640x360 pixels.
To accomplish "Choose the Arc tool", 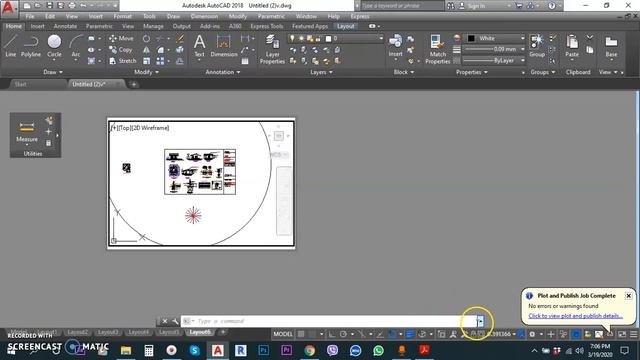I will coord(76,46).
